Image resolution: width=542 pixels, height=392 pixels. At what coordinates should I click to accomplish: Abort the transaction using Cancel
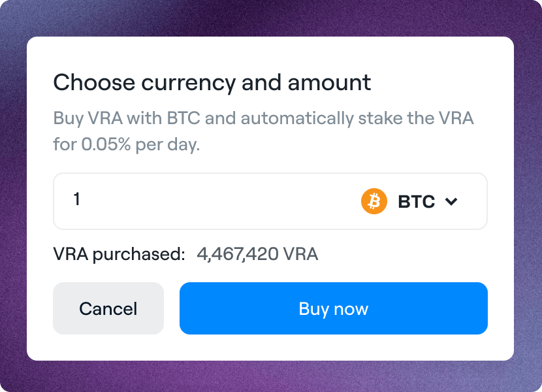pos(108,308)
